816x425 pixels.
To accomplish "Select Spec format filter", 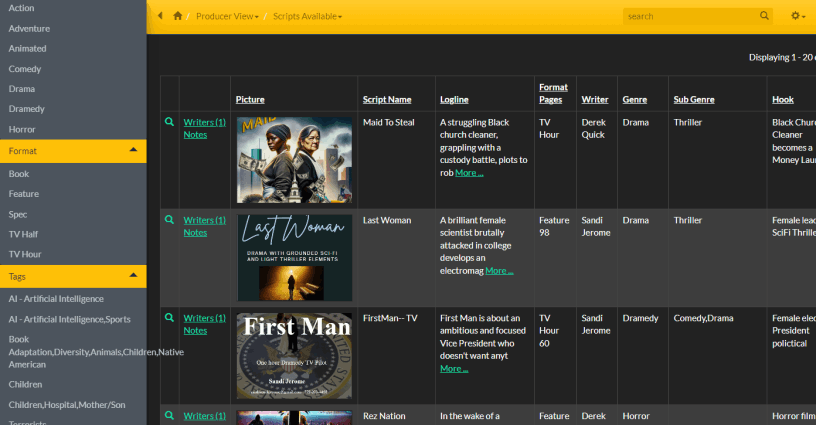I will 18,214.
